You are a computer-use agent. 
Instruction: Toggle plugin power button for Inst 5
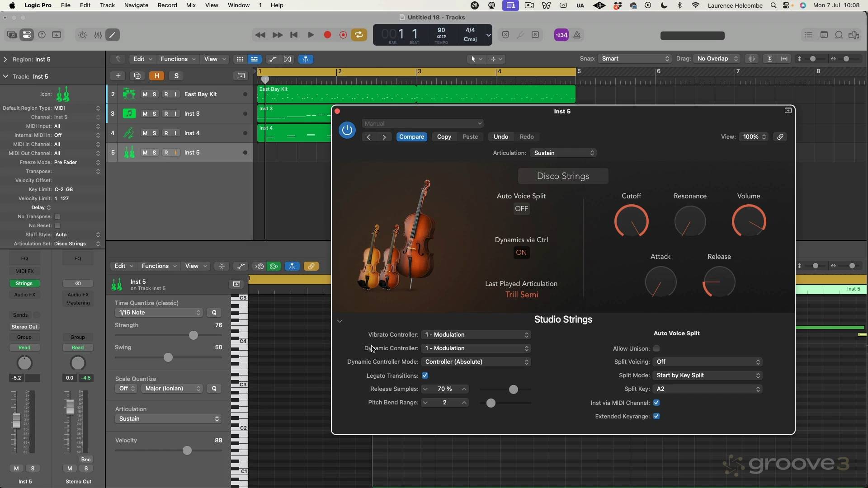pyautogui.click(x=347, y=130)
